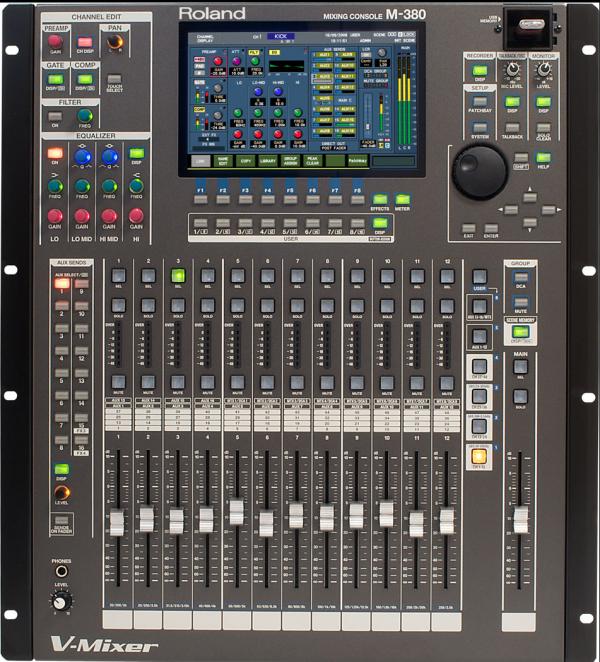Turn the PREAMP GAIN knob in Channel Edit
This screenshot has width=600, height=662.
click(55, 41)
